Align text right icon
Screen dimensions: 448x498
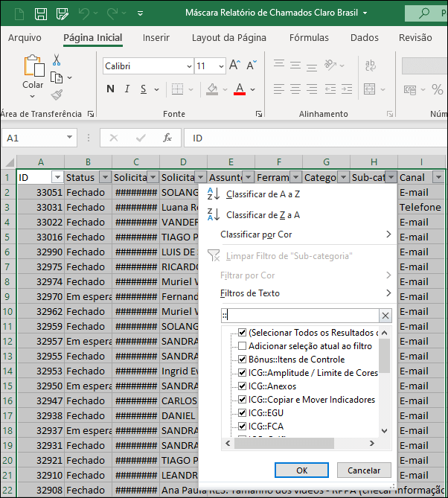pyautogui.click(x=312, y=89)
